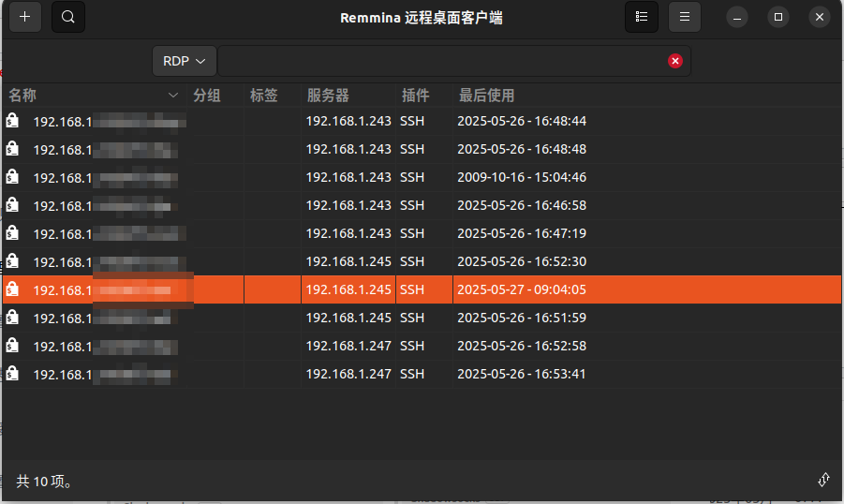This screenshot has width=844, height=504.
Task: Open the hamburger main menu
Action: click(684, 17)
